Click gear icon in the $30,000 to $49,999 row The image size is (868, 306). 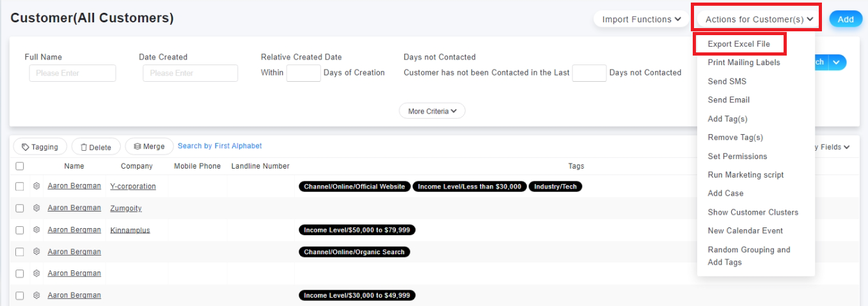[36, 295]
